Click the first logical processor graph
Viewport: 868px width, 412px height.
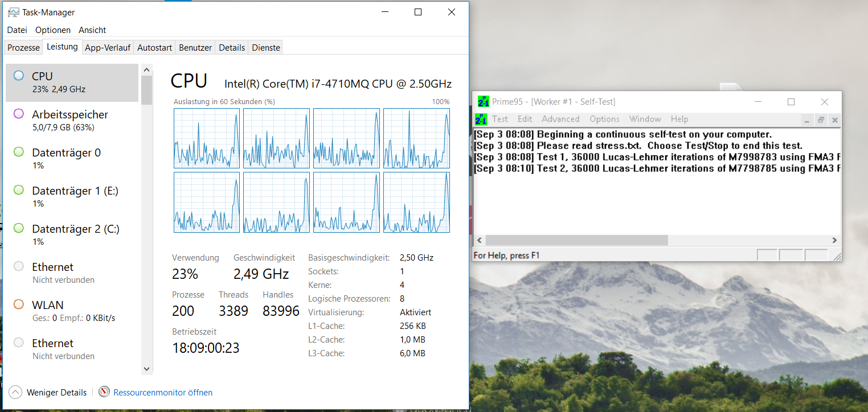pyautogui.click(x=207, y=138)
